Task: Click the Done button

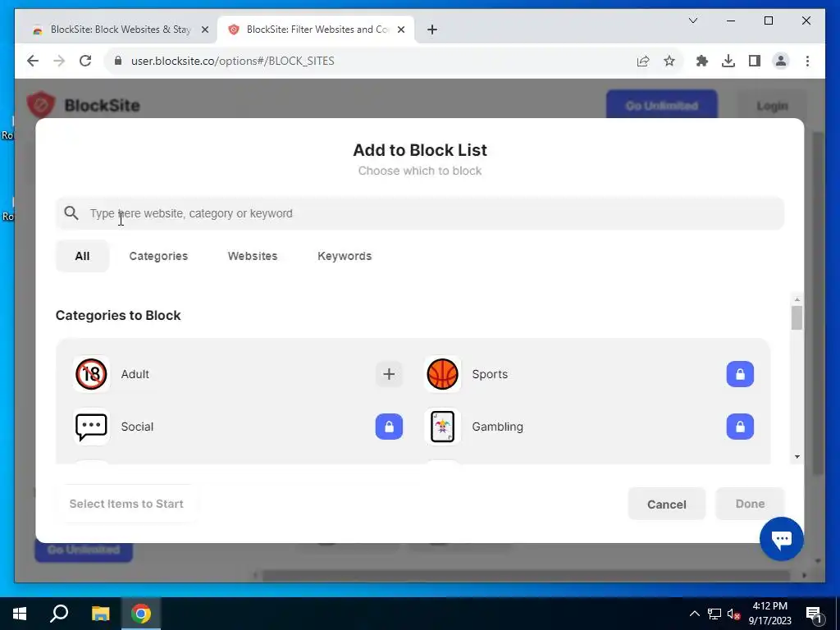Action: pyautogui.click(x=750, y=504)
